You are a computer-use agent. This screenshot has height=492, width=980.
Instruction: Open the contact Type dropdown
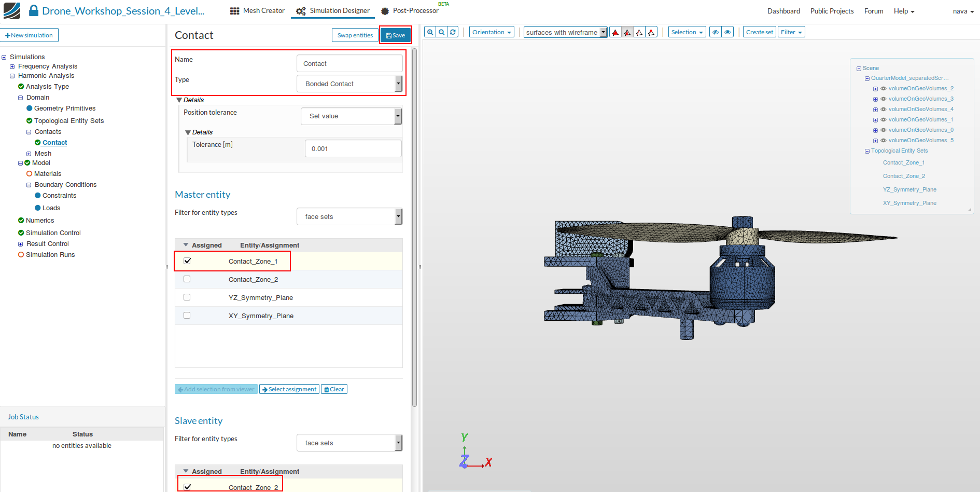349,84
